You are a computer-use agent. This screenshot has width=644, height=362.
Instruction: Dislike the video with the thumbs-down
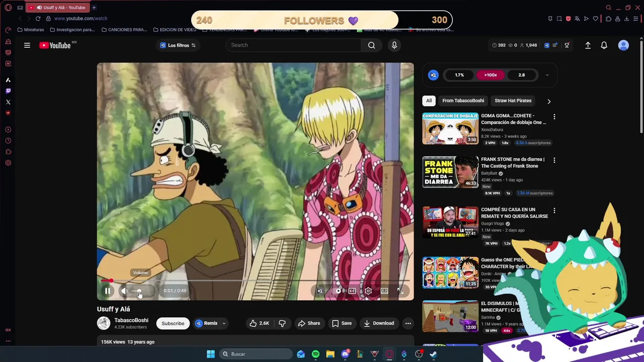(282, 323)
